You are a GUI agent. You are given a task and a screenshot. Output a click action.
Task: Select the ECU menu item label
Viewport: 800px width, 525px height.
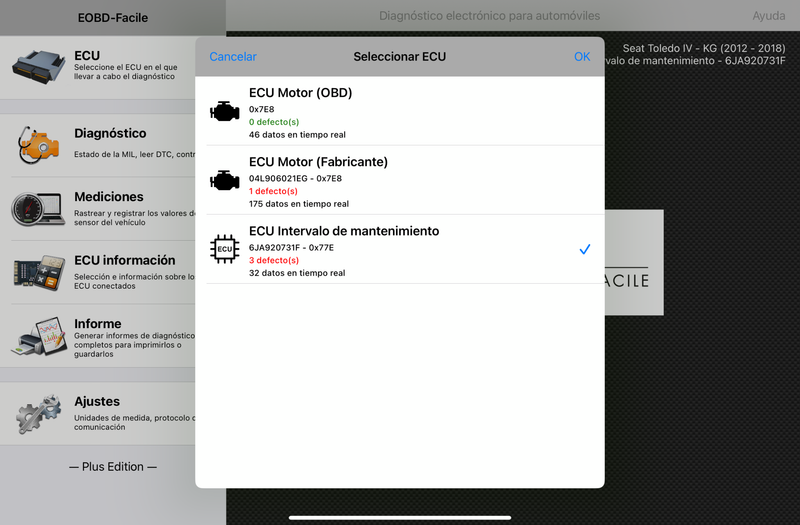(87, 56)
